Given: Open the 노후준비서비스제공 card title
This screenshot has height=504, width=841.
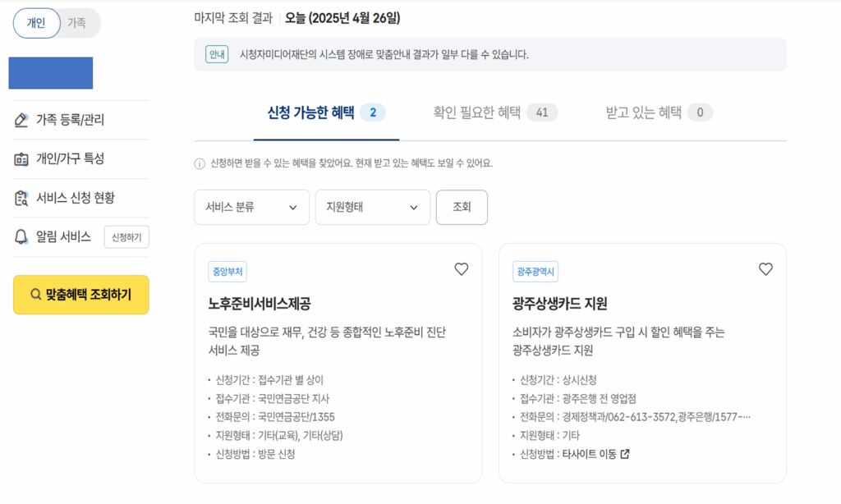Looking at the screenshot, I should (x=260, y=304).
